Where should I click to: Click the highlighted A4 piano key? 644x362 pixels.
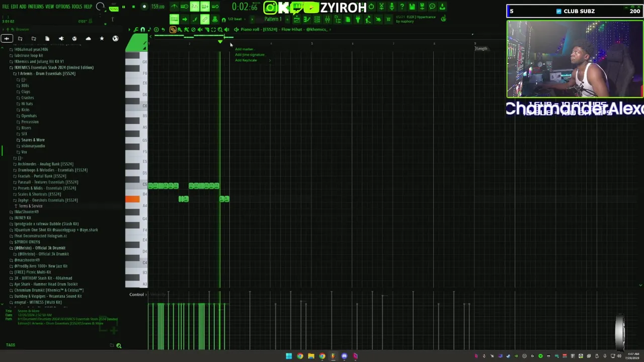coord(132,199)
